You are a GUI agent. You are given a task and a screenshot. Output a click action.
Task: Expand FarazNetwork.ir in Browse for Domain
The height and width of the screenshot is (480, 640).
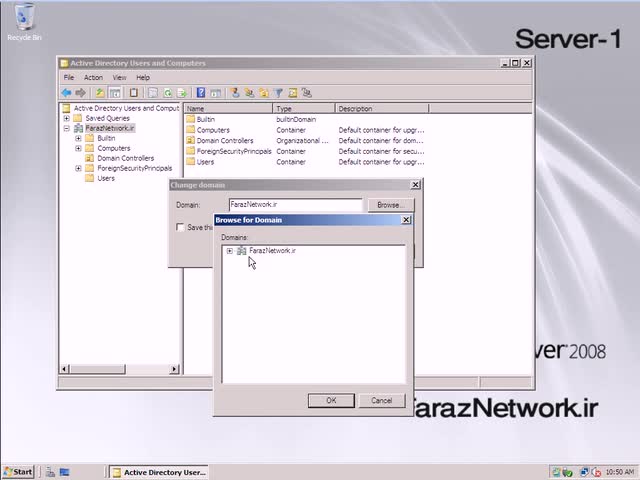[x=230, y=251]
